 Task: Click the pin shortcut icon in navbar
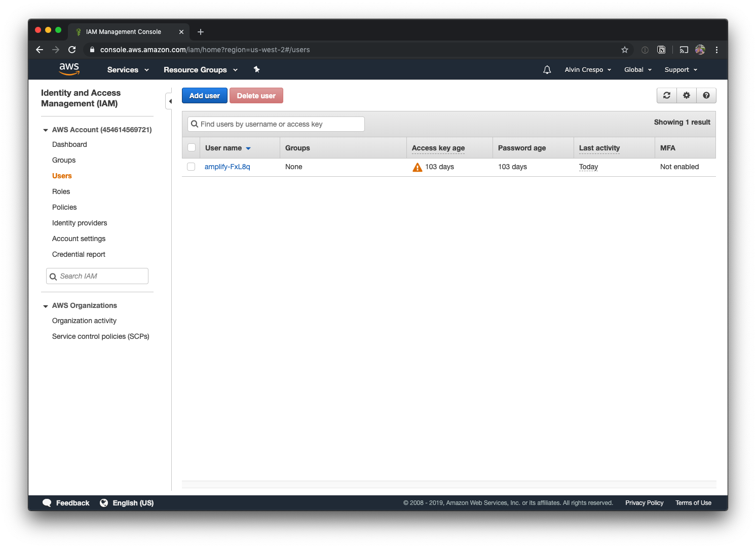257,70
